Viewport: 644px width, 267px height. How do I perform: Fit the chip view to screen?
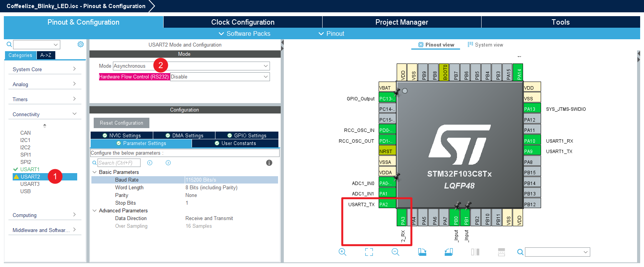click(x=369, y=252)
